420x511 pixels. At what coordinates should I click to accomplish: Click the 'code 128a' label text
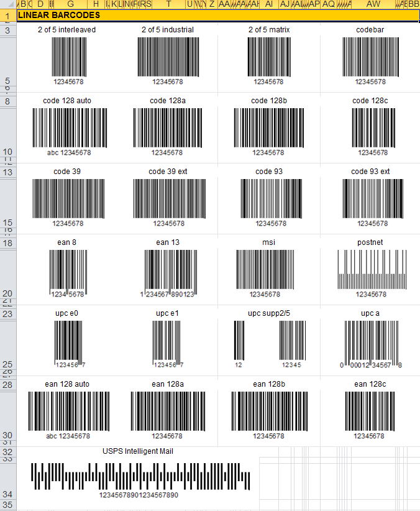pyautogui.click(x=168, y=101)
